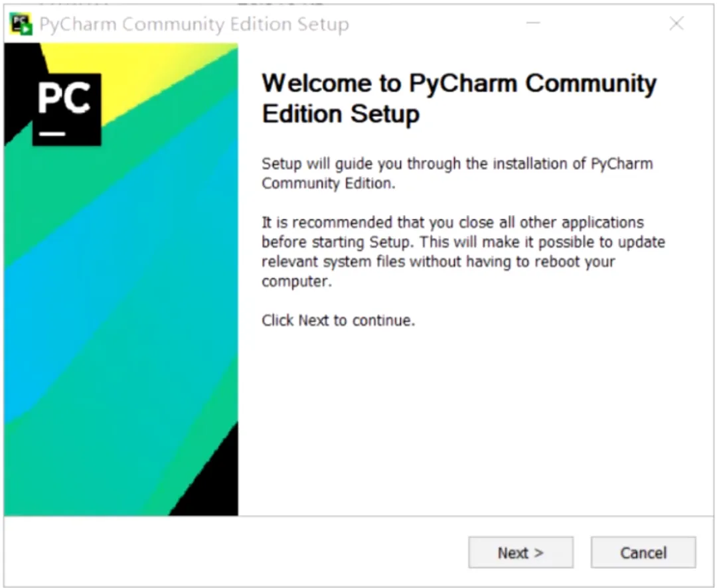The image size is (717, 588).
Task: Click the white dash under PC letters
Action: (52, 134)
